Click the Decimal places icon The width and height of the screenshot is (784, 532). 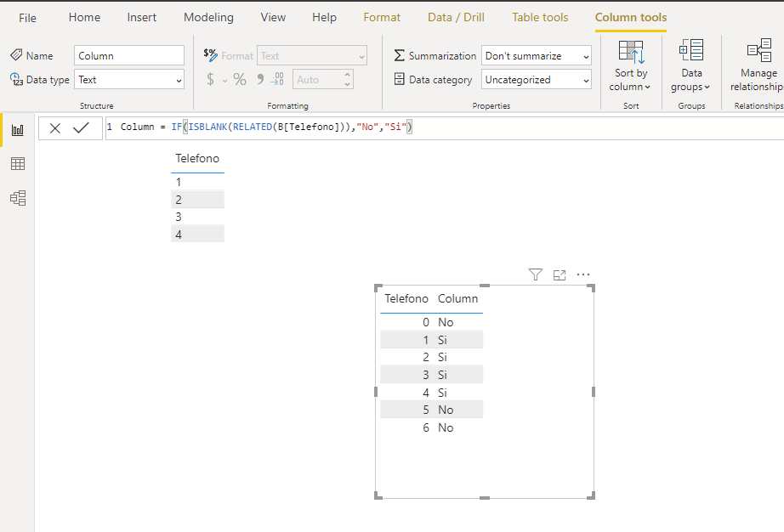[x=277, y=79]
